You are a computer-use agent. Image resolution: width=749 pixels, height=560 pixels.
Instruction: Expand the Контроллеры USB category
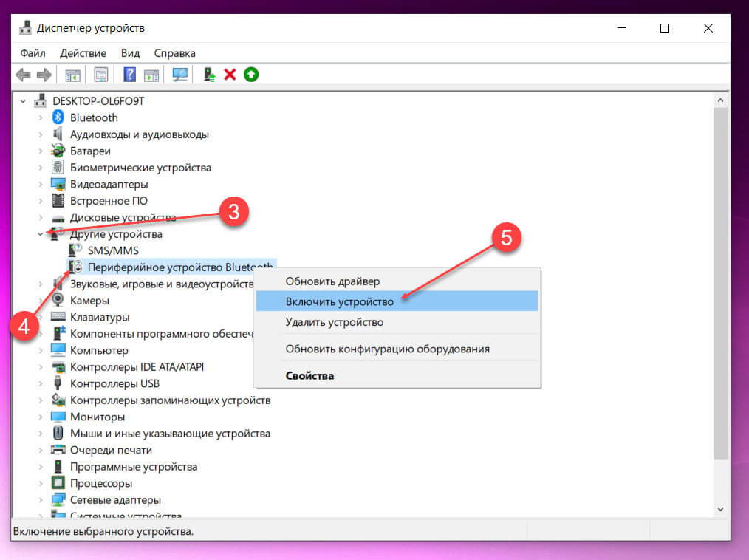[41, 383]
